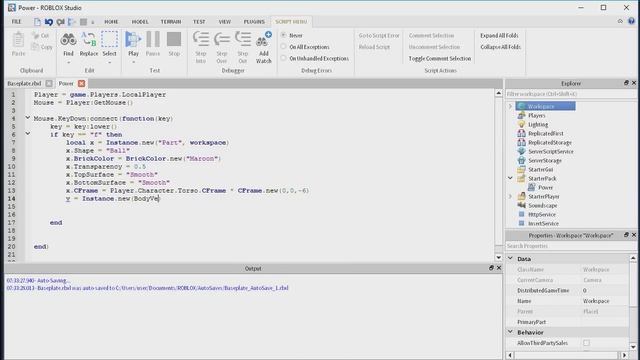The height and width of the screenshot is (360, 640).
Task: Expand the StarterPlayer tree node
Action: point(510,196)
